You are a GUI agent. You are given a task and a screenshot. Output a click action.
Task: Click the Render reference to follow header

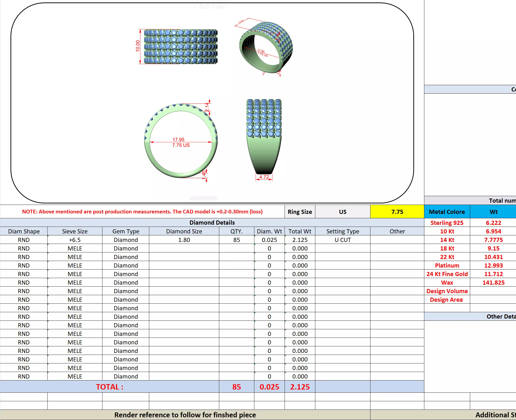click(185, 415)
